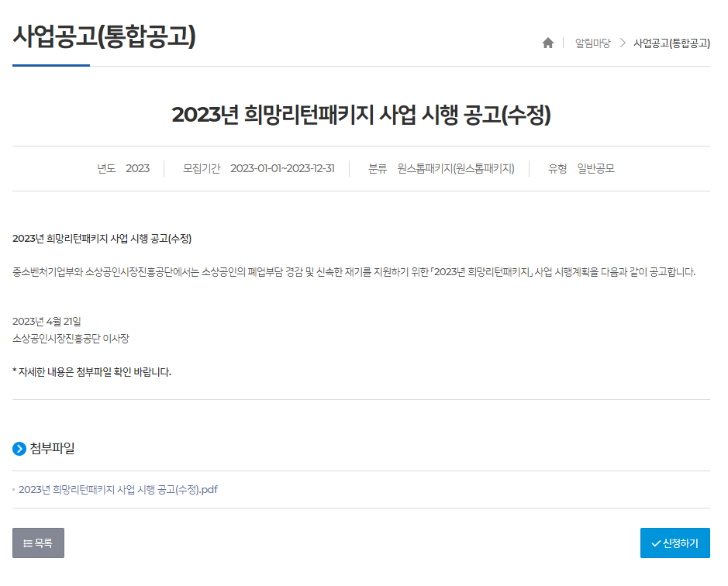This screenshot has width=728, height=586.
Task: Click the divider icon before 유형 일반공모
Action: pos(528,168)
